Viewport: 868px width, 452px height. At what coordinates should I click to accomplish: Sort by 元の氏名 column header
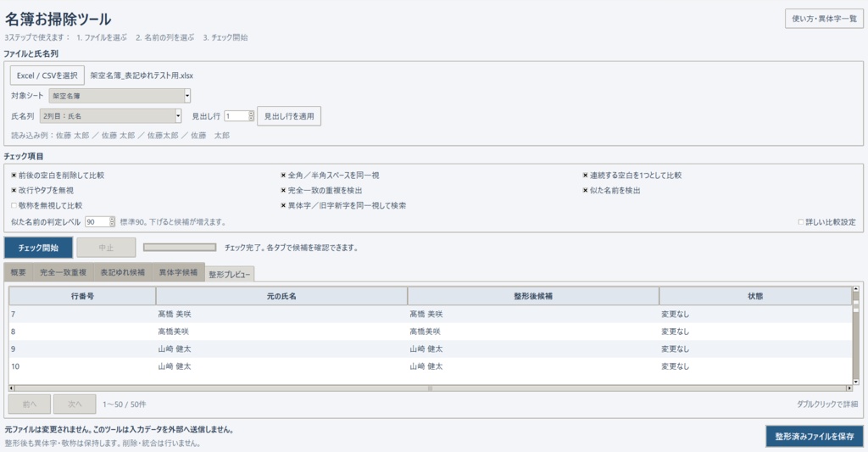tap(281, 296)
